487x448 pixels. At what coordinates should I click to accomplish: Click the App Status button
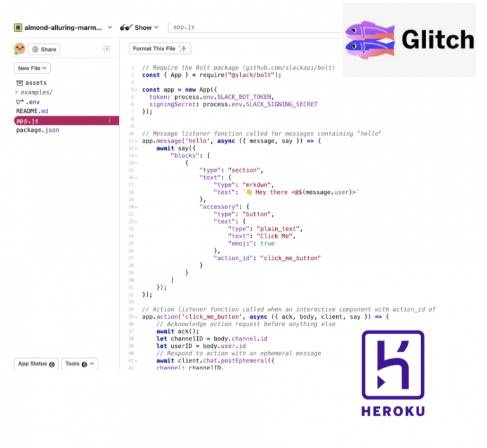point(36,364)
